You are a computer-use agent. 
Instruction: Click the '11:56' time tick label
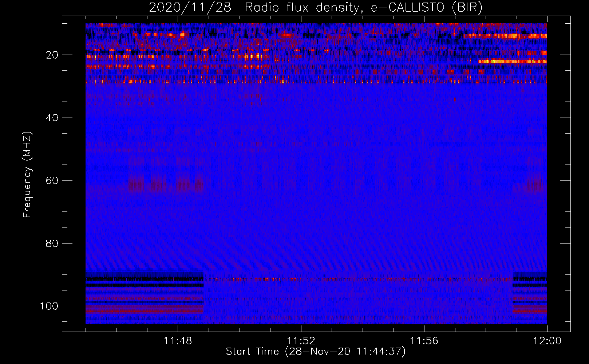point(424,341)
